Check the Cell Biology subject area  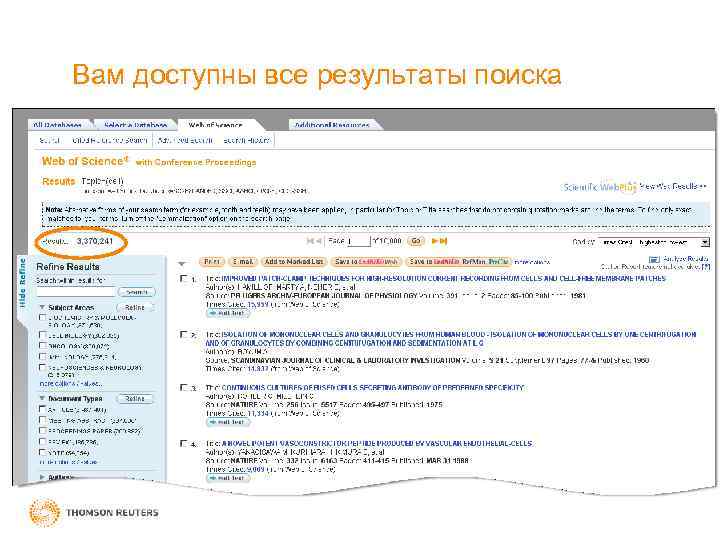(x=43, y=335)
